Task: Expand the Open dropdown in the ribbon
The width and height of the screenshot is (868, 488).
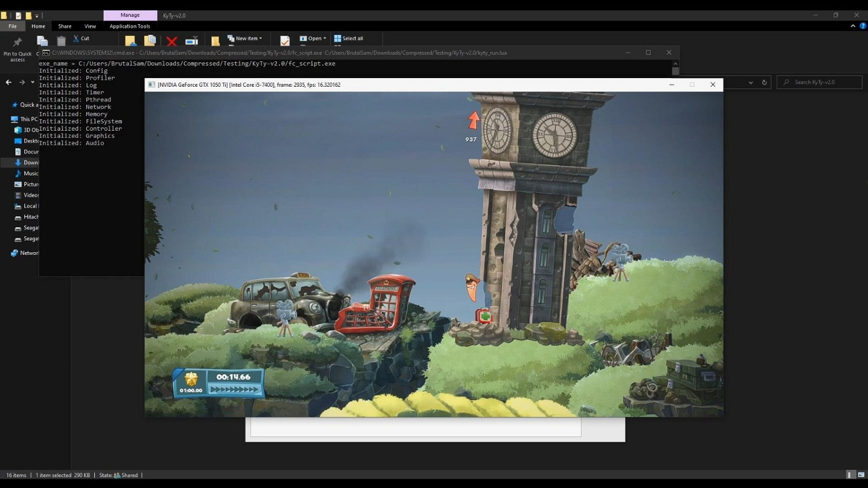Action: (313, 39)
